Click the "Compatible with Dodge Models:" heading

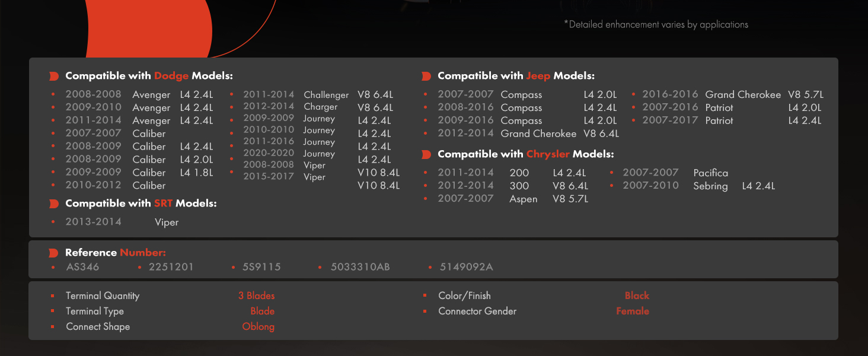tap(149, 76)
